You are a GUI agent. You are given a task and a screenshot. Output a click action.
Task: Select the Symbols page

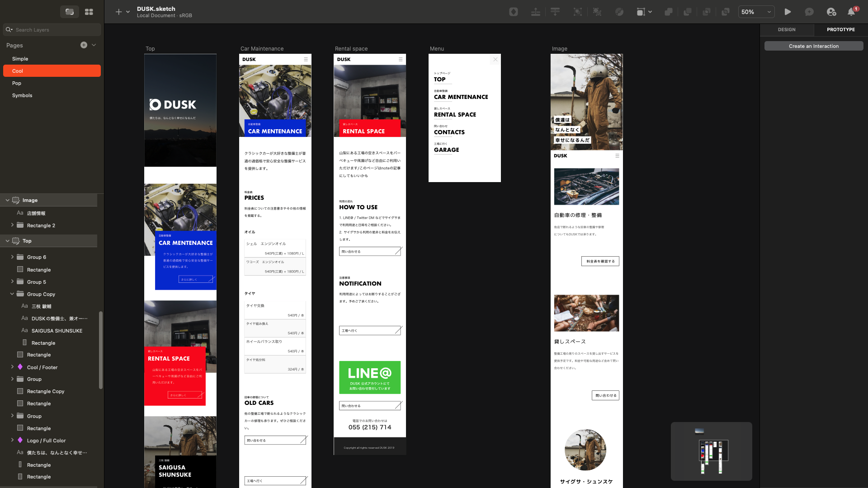click(x=22, y=95)
